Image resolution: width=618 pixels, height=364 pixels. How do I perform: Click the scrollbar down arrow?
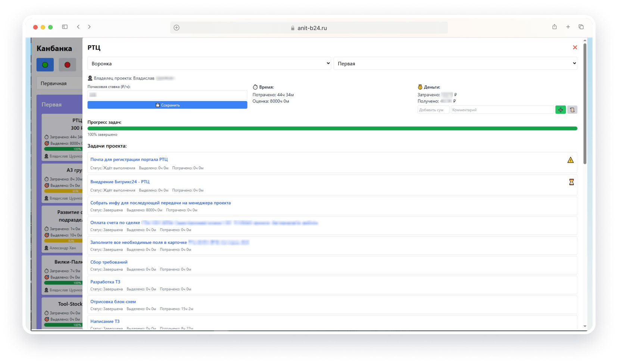pyautogui.click(x=585, y=326)
